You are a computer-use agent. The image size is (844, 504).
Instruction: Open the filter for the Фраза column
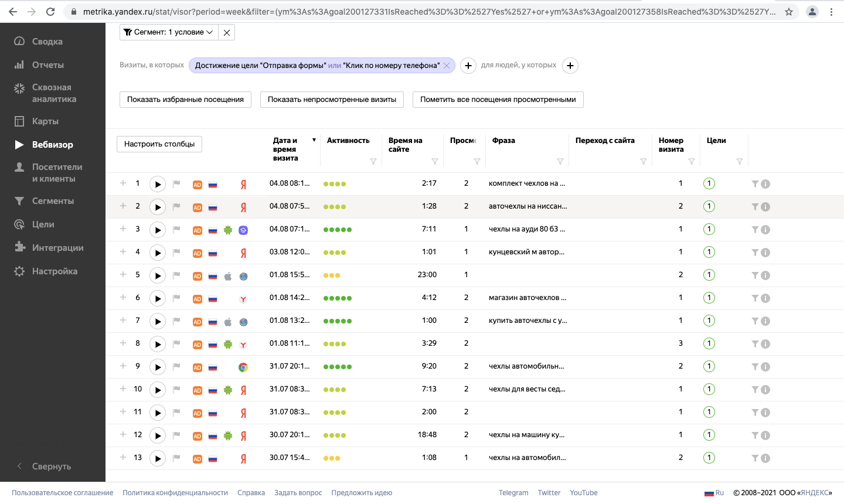point(560,162)
